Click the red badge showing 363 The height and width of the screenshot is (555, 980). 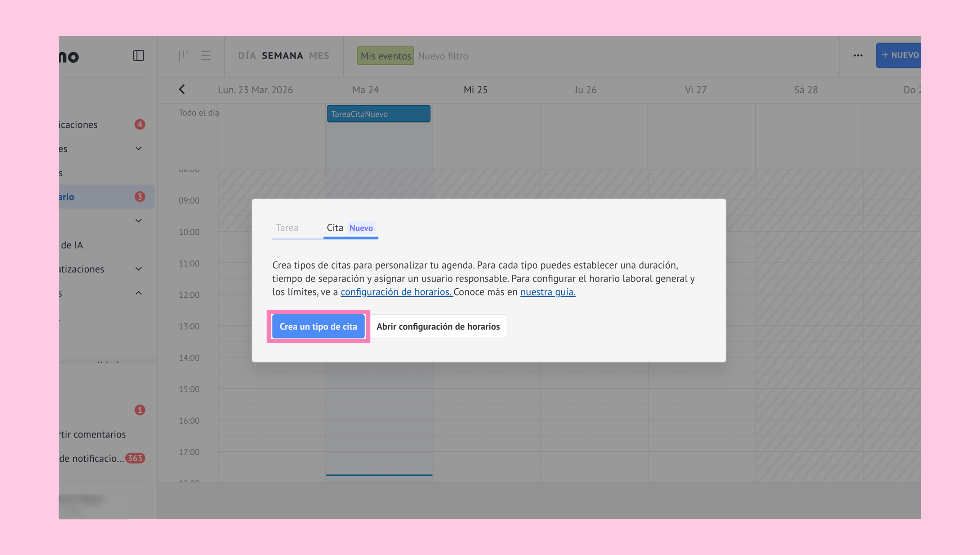(135, 458)
